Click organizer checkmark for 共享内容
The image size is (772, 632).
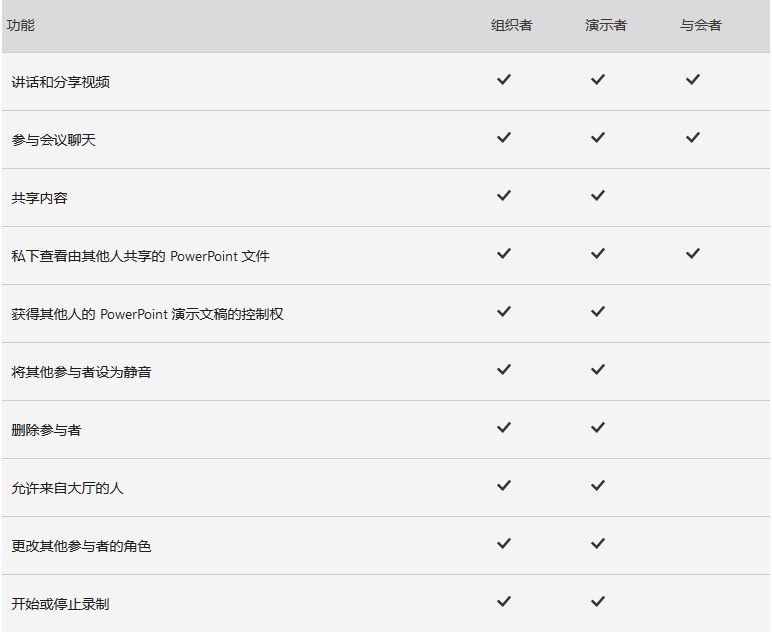tap(504, 195)
